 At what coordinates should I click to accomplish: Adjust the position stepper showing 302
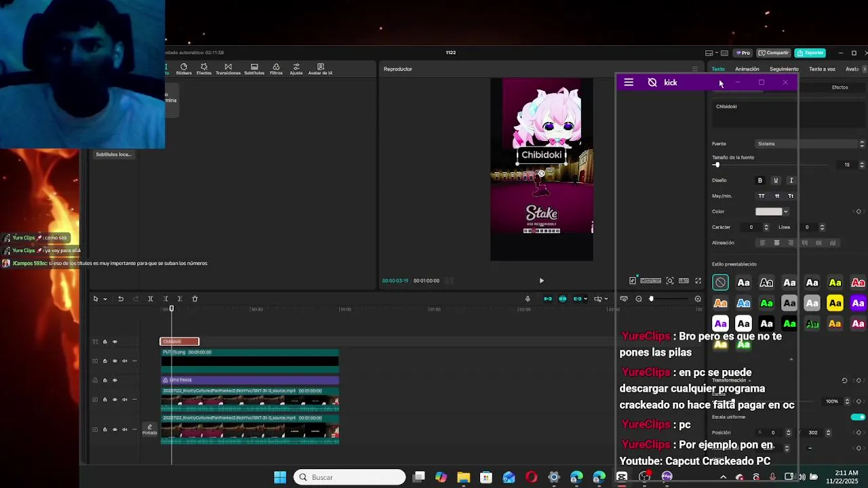(828, 432)
